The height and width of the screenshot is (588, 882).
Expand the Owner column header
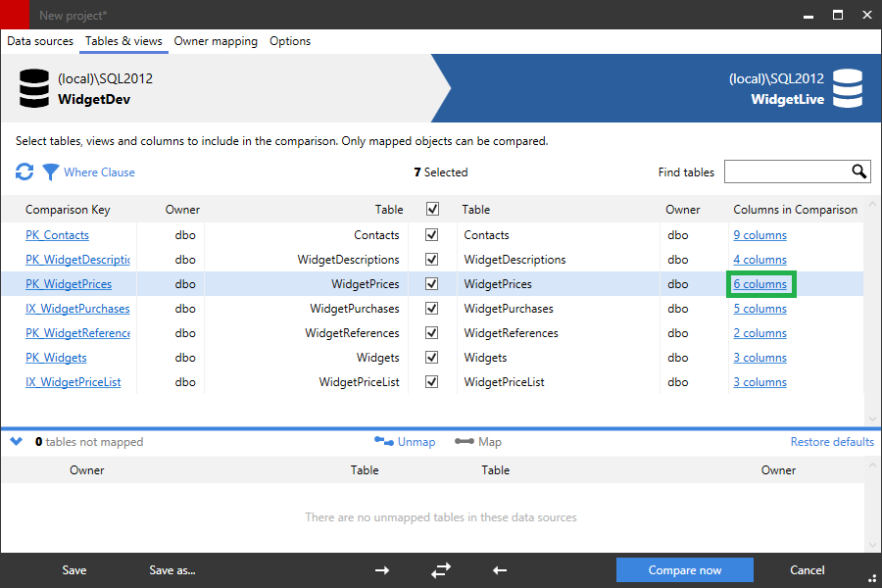click(182, 209)
